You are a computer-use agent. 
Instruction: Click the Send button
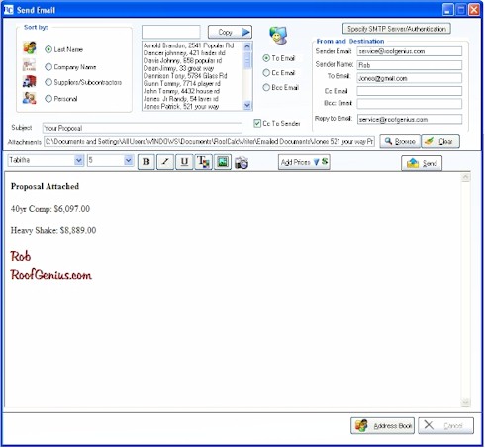pos(422,163)
